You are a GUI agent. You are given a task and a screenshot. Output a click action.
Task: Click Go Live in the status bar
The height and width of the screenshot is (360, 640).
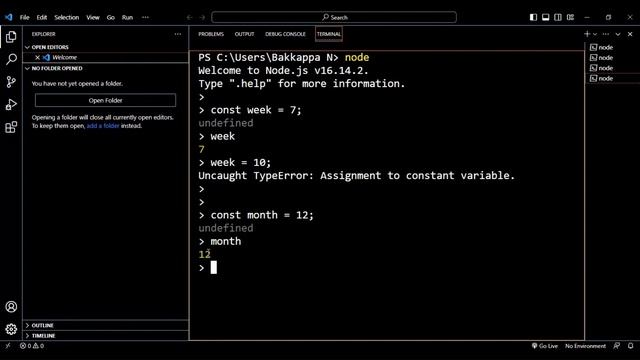coord(544,346)
